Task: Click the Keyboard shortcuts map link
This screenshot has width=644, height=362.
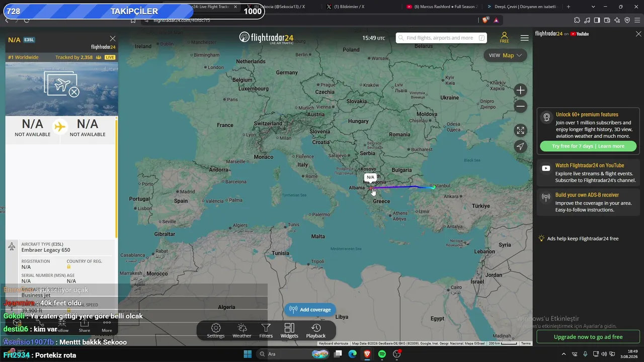Action: coord(334,343)
